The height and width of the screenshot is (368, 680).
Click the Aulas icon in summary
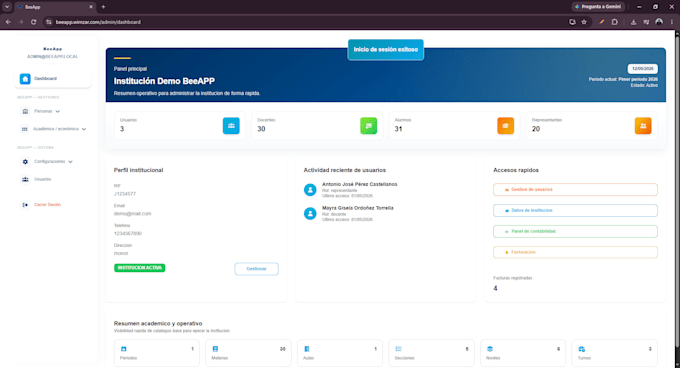tap(307, 349)
